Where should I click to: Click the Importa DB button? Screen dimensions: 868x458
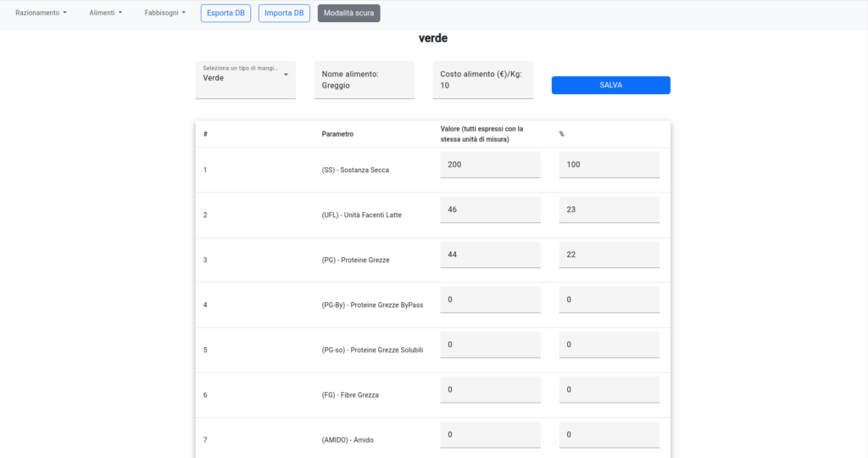tap(284, 13)
